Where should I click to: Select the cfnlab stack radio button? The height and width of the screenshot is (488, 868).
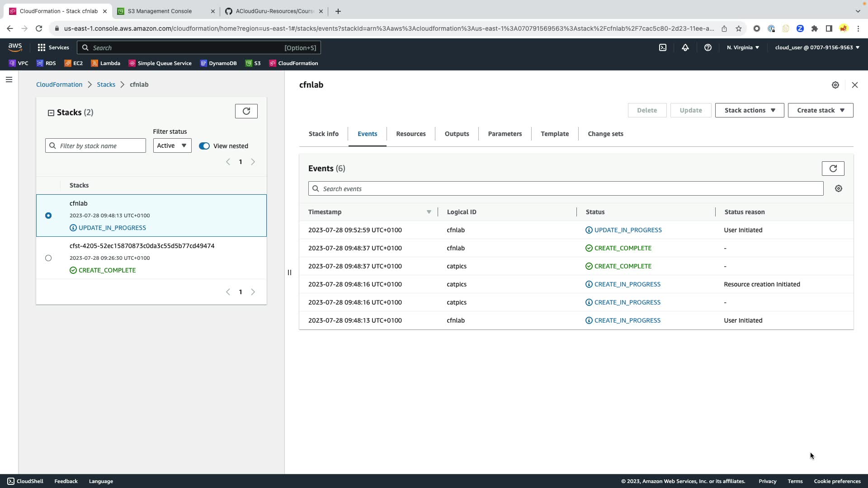click(x=48, y=216)
